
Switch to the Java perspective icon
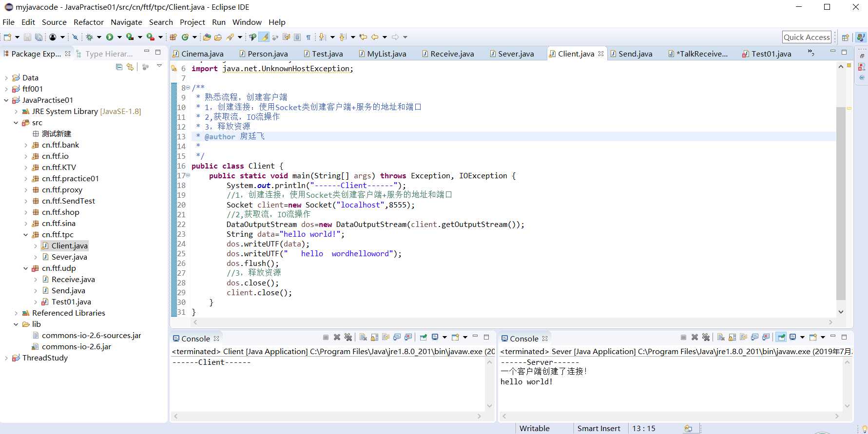[x=861, y=38]
